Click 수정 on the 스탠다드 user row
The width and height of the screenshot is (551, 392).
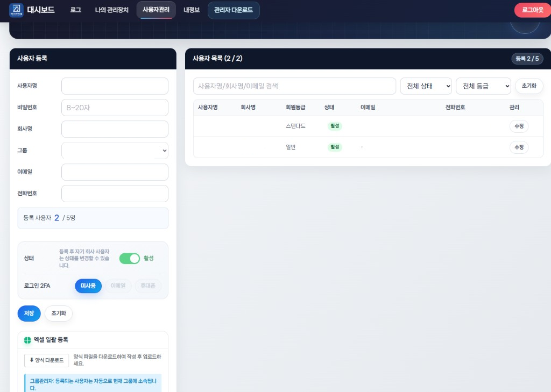point(519,126)
